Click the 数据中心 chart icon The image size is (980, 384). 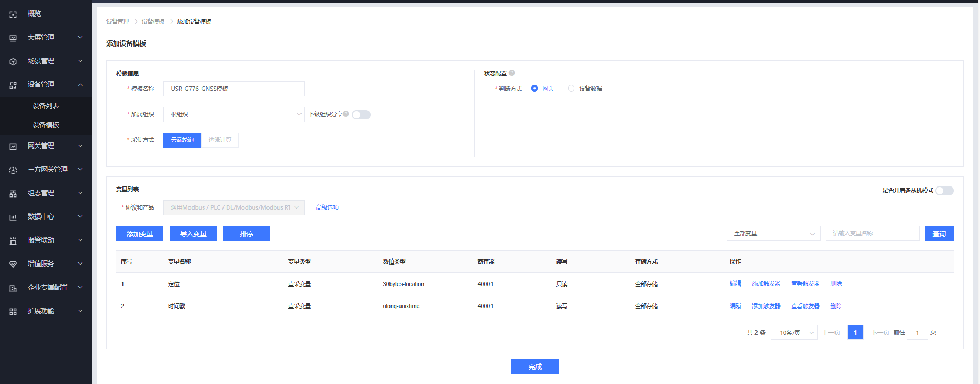point(13,217)
